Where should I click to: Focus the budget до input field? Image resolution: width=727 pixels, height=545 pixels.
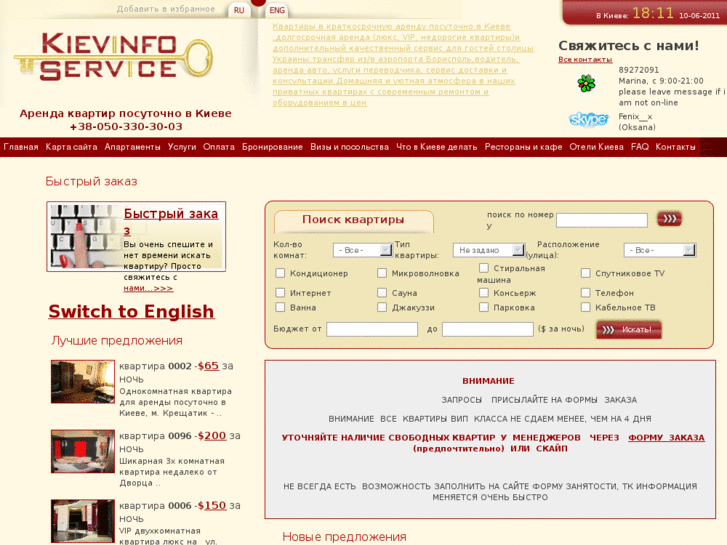tap(487, 329)
